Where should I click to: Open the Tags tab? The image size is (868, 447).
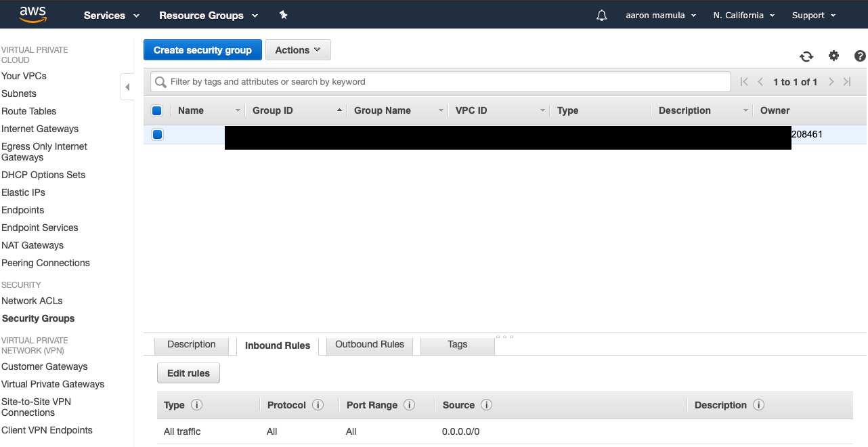pyautogui.click(x=458, y=345)
